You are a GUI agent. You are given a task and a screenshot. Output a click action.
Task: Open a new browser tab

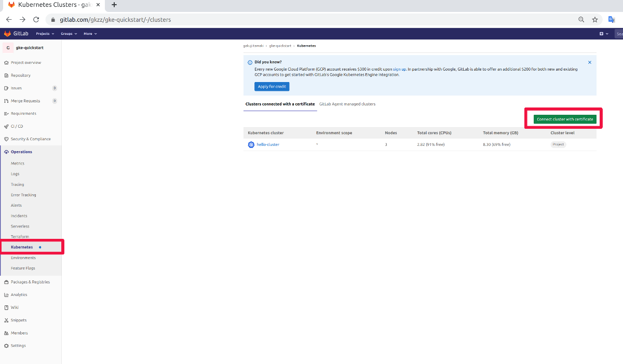point(114,5)
